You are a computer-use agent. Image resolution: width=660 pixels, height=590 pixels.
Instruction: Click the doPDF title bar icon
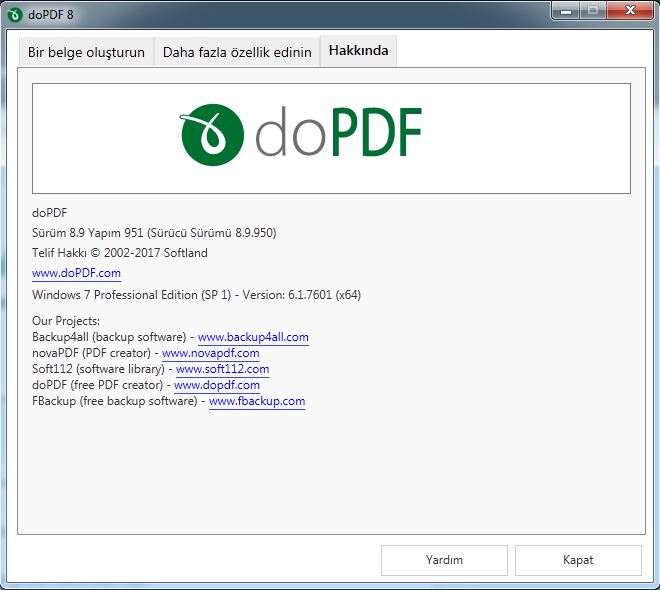coord(15,15)
